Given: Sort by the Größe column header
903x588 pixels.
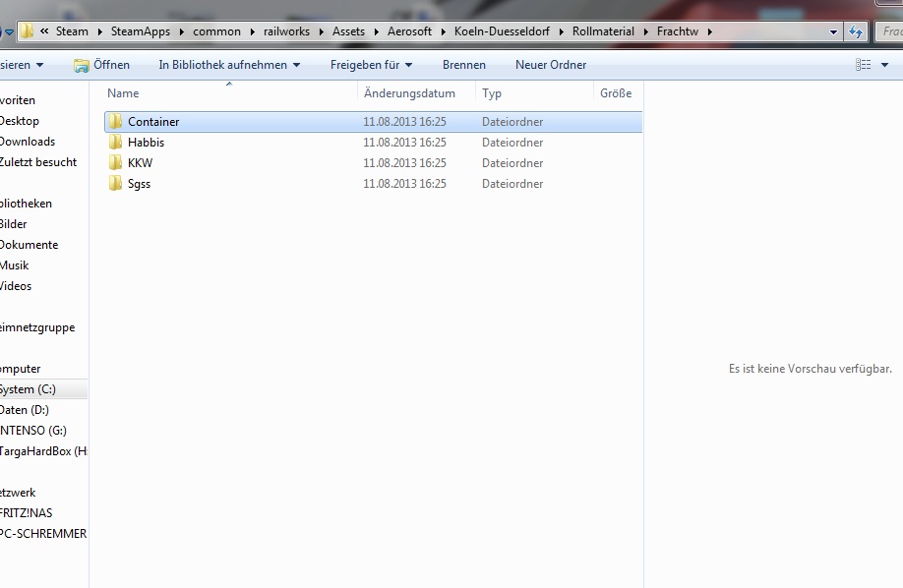Looking at the screenshot, I should 618,93.
